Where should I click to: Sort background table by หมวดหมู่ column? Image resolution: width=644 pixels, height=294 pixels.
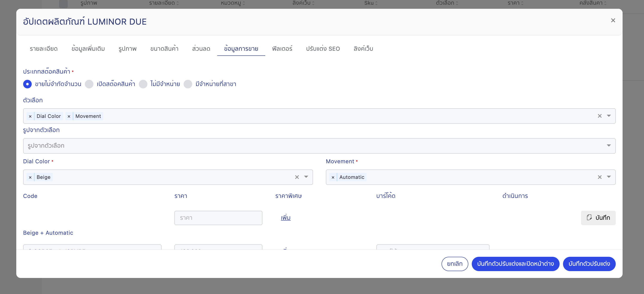click(233, 3)
